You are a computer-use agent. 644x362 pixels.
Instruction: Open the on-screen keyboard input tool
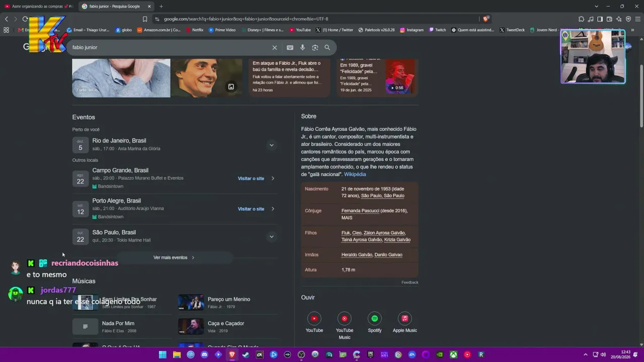tap(290, 47)
